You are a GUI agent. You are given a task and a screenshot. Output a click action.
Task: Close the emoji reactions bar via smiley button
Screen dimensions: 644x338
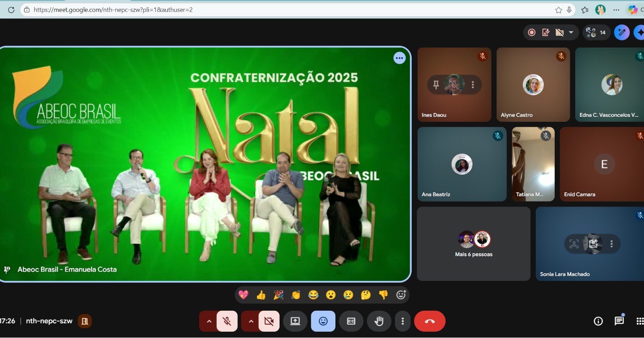323,321
